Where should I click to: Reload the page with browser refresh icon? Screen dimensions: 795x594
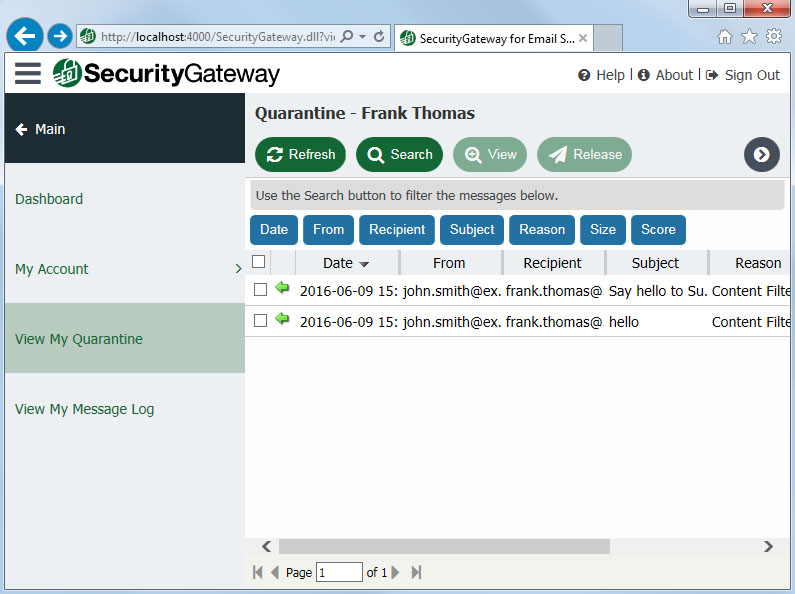[379, 36]
